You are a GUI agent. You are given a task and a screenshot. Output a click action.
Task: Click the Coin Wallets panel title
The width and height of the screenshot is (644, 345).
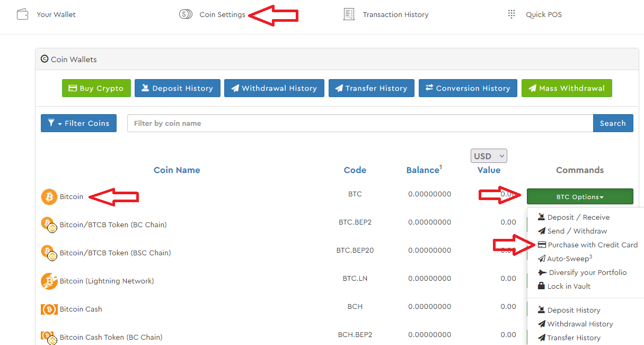click(74, 59)
